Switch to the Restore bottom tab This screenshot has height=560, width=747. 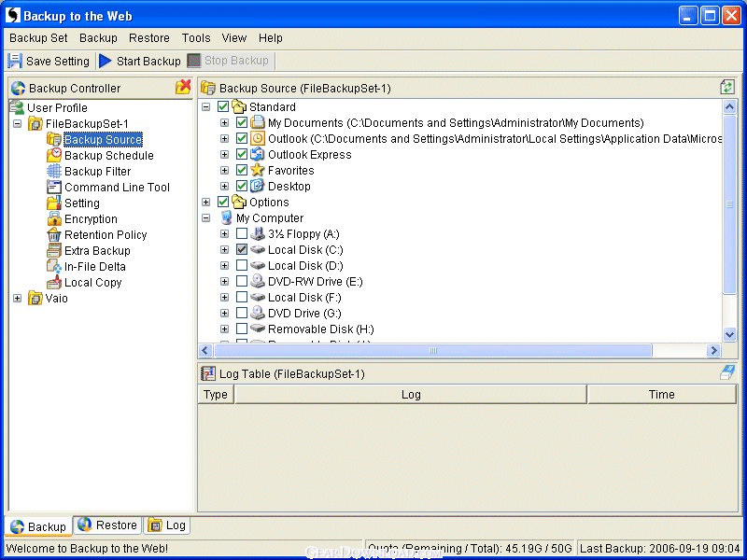pyautogui.click(x=107, y=525)
